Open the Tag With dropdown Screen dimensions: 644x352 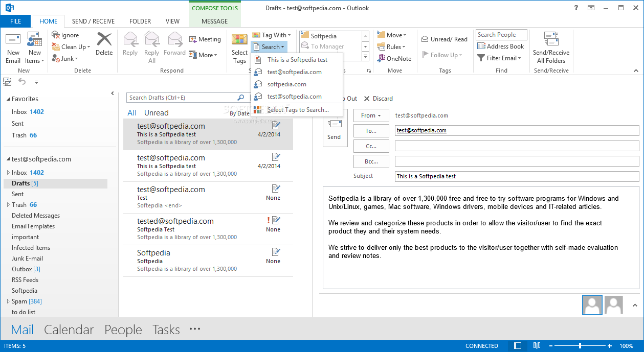(271, 35)
